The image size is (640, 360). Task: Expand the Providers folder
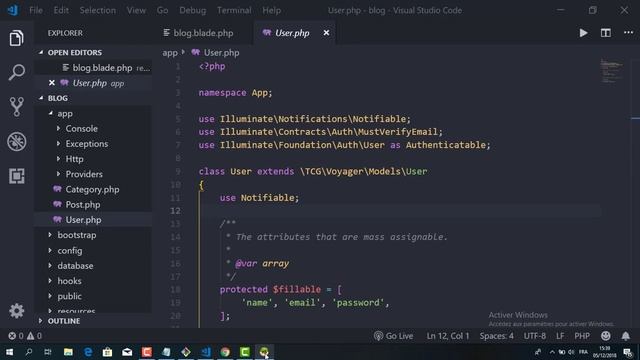point(84,174)
